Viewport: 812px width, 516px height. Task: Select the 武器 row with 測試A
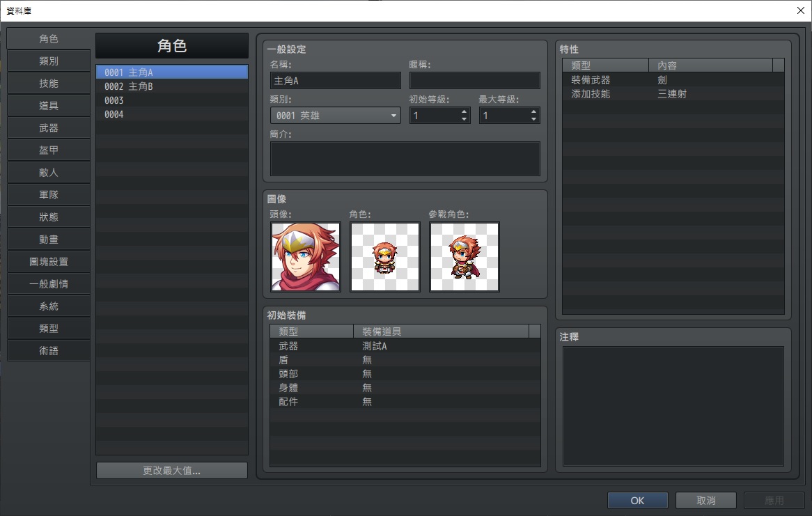click(x=405, y=345)
